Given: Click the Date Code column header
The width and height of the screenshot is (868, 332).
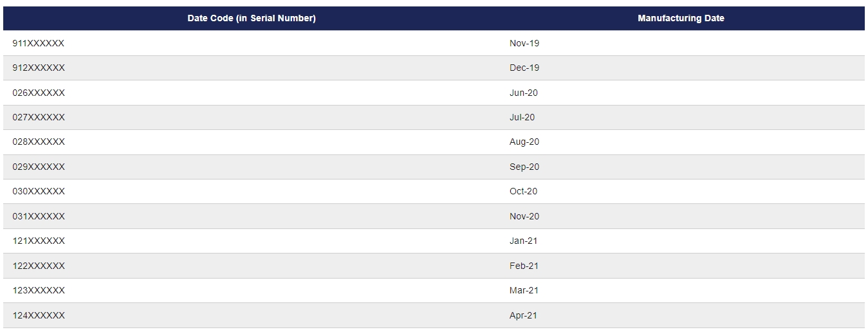Looking at the screenshot, I should pos(252,19).
